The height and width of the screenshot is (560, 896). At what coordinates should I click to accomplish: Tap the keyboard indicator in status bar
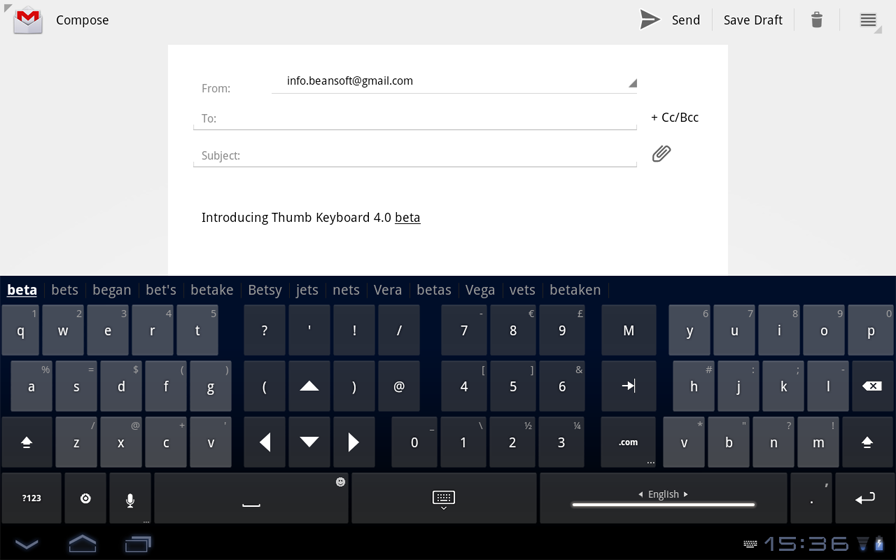click(750, 544)
